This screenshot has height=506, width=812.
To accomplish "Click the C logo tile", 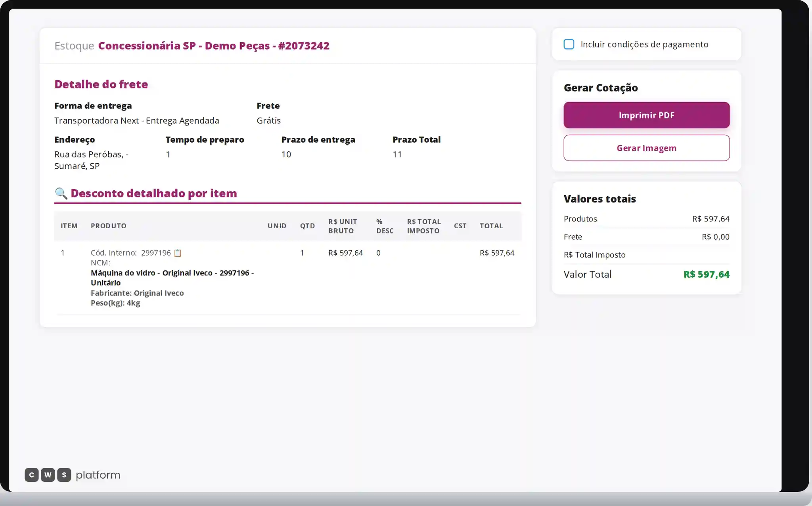I will point(32,475).
